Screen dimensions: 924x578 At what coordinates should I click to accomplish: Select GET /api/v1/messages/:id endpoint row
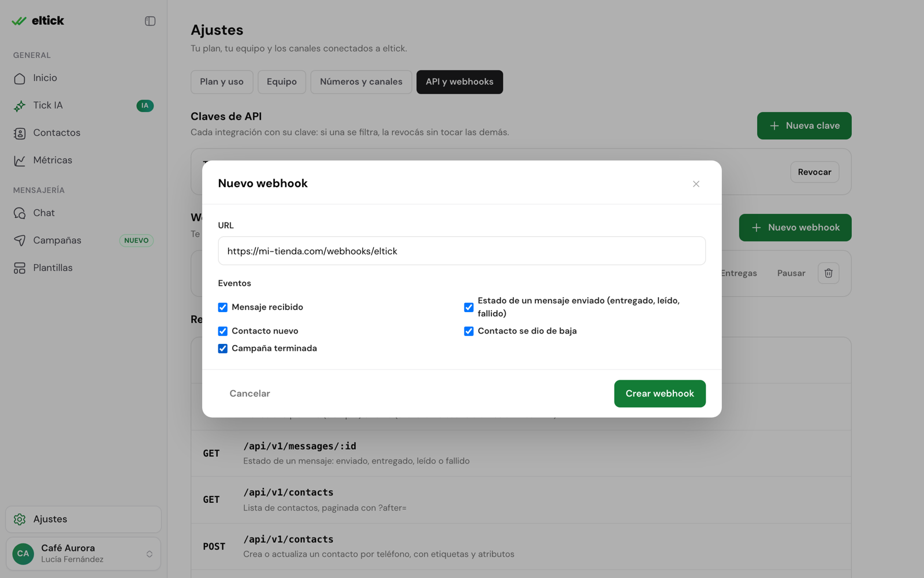521,453
